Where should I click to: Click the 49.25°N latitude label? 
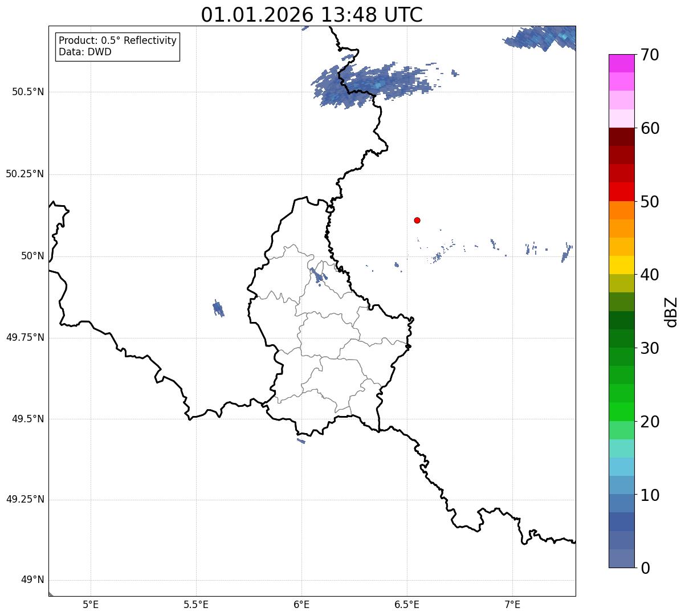(25, 499)
